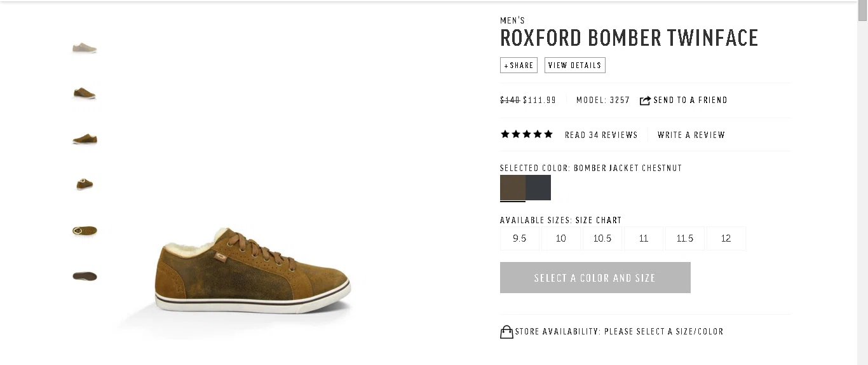Viewport: 868px width, 365px height.
Task: Select the top-down shoe thumbnail
Action: (85, 231)
